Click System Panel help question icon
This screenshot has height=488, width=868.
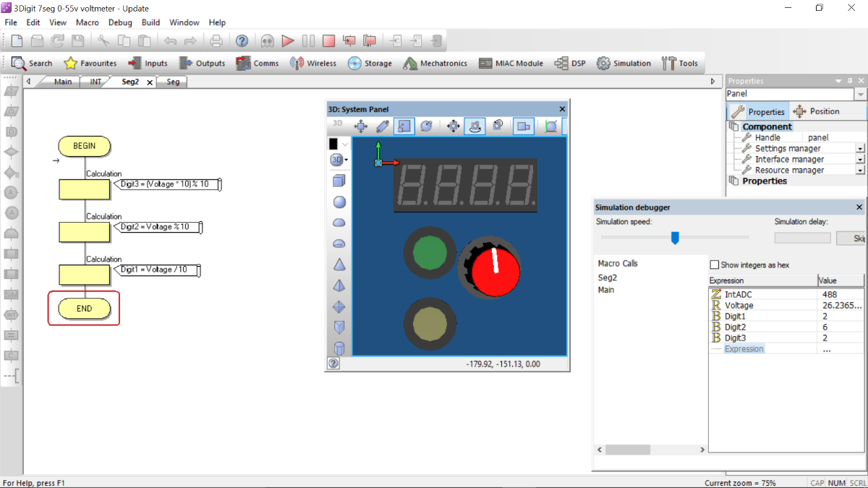[333, 364]
